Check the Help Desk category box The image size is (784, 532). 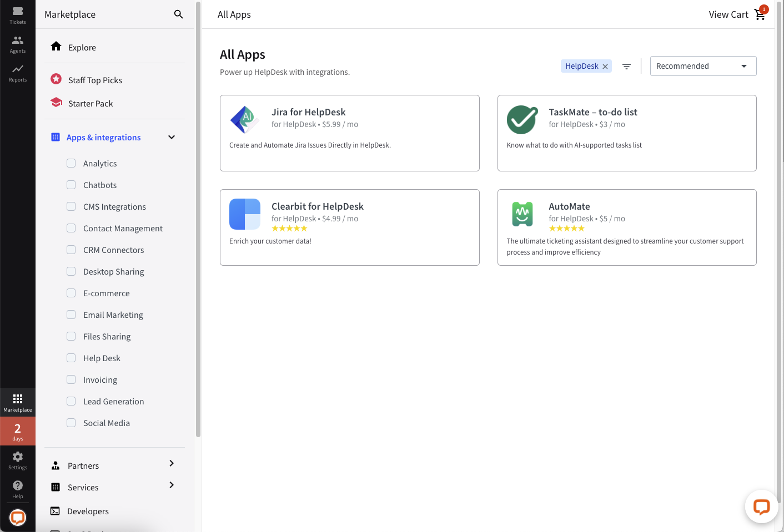pos(71,358)
